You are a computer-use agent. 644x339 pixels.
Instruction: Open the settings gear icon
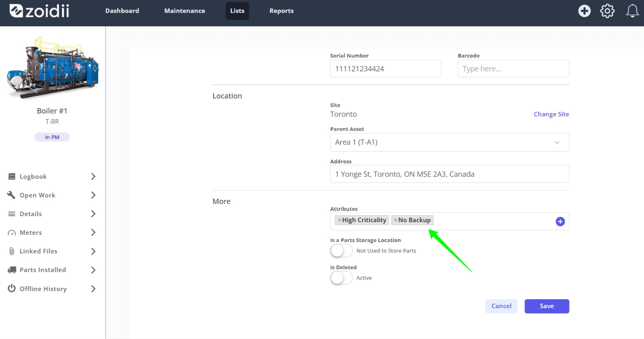point(607,11)
